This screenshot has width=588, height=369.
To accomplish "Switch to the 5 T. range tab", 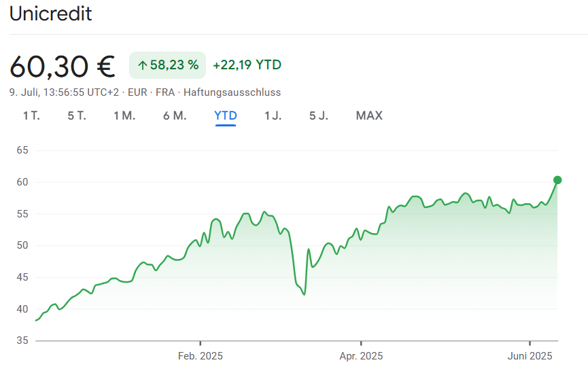I will point(77,116).
